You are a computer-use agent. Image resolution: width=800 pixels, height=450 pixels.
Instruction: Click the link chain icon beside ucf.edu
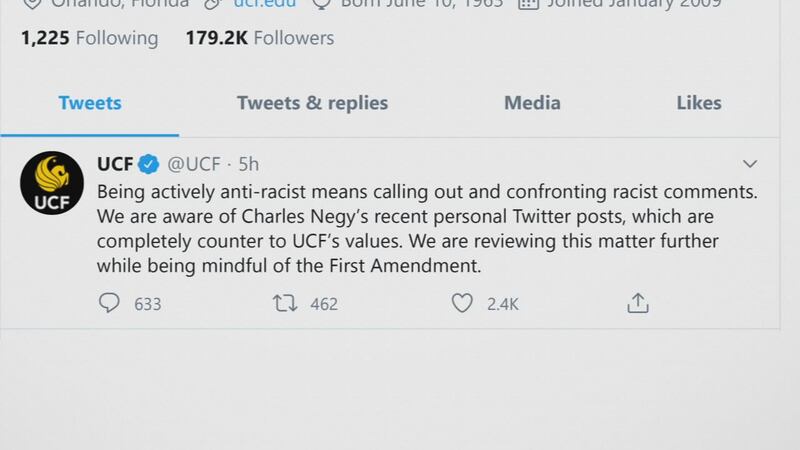pos(213,4)
